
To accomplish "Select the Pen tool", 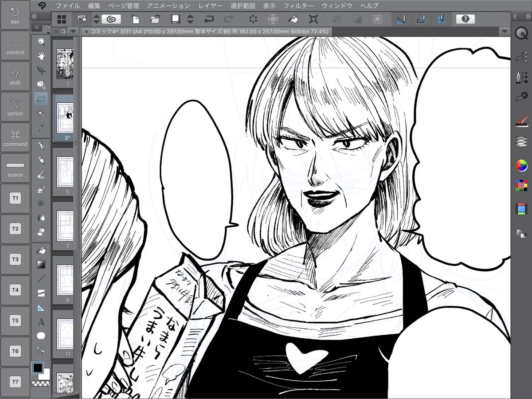I will coord(41,145).
